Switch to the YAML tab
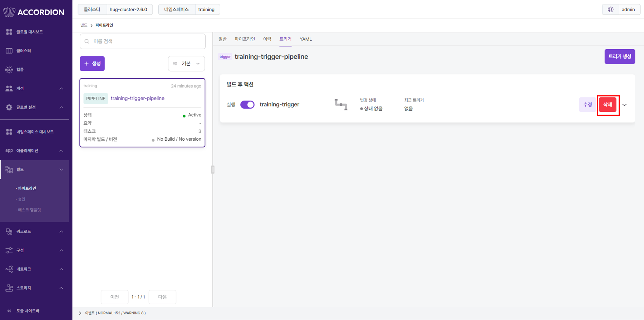 (306, 39)
